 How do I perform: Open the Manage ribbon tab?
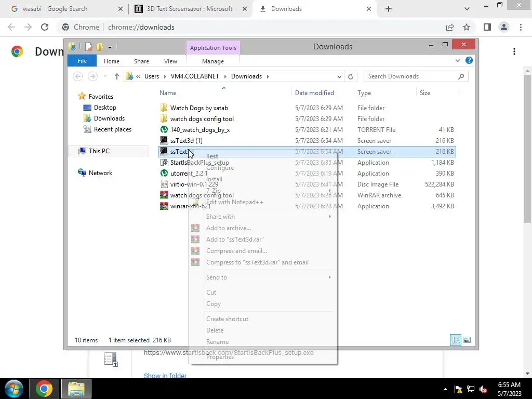(213, 61)
